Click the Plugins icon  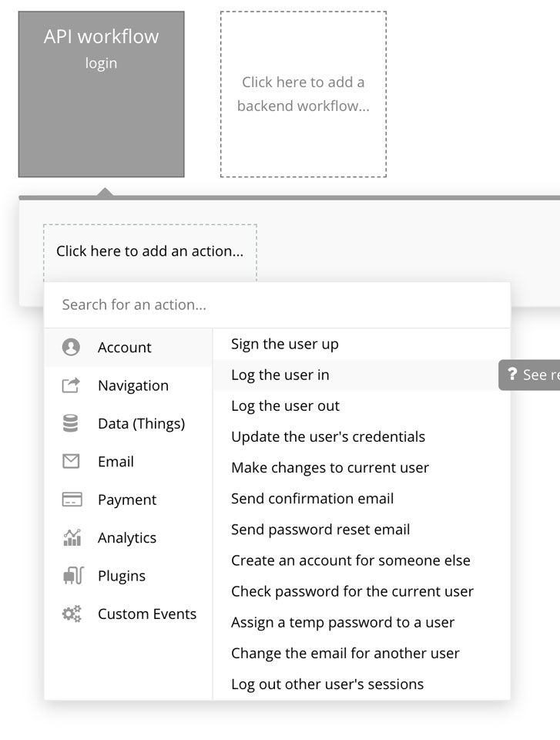click(71, 576)
